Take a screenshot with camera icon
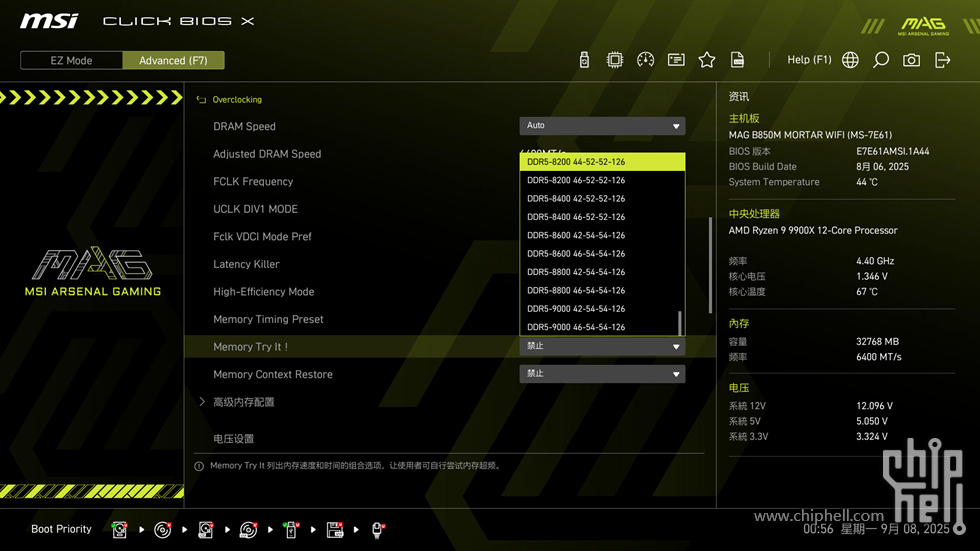 pos(911,60)
